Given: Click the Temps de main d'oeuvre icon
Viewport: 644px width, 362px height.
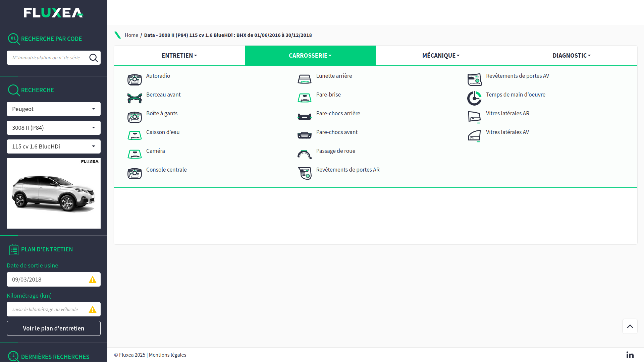Looking at the screenshot, I should [x=475, y=99].
